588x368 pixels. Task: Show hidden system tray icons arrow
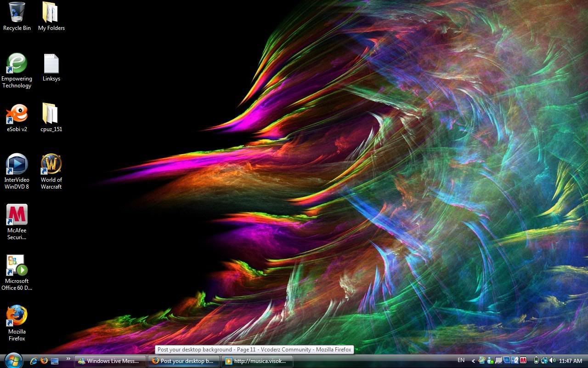click(473, 361)
